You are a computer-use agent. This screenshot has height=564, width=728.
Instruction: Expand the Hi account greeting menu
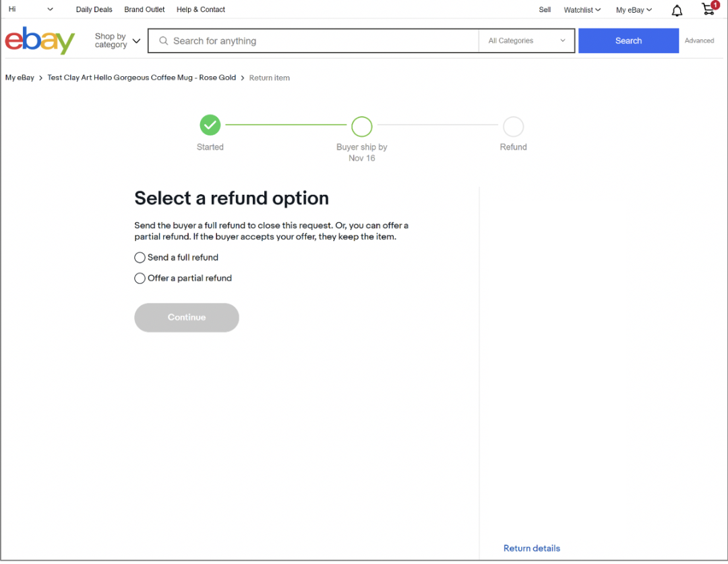[x=30, y=9]
